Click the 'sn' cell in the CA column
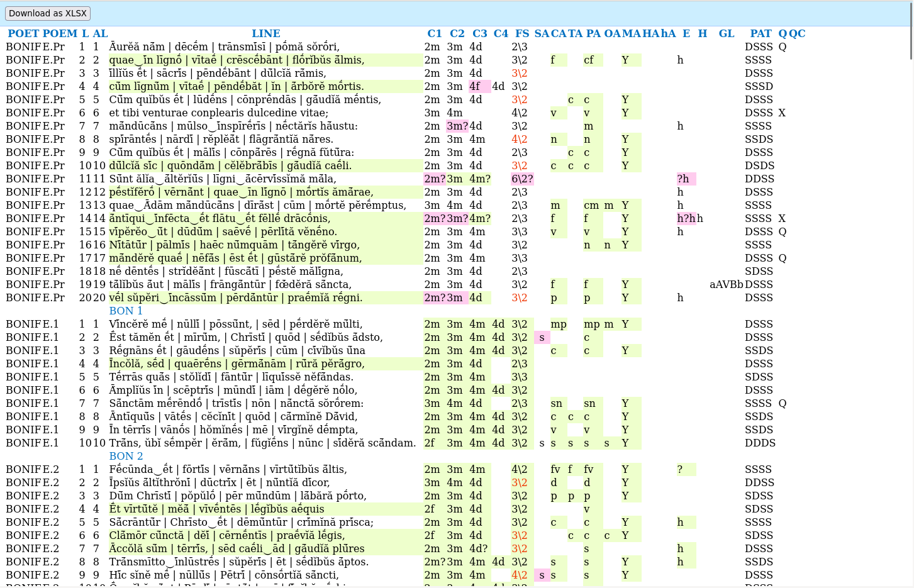This screenshot has width=914, height=588. click(559, 403)
